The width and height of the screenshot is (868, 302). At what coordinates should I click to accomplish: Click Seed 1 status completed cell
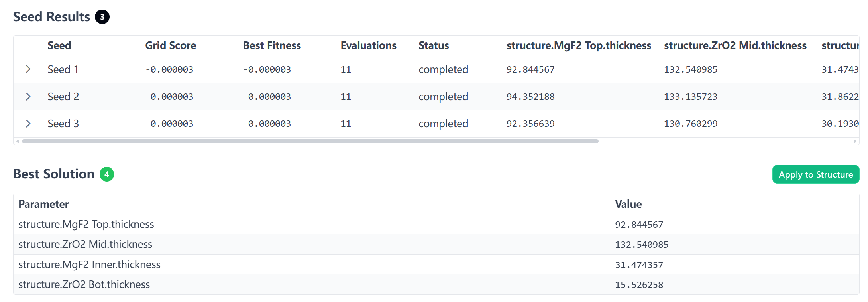point(443,69)
